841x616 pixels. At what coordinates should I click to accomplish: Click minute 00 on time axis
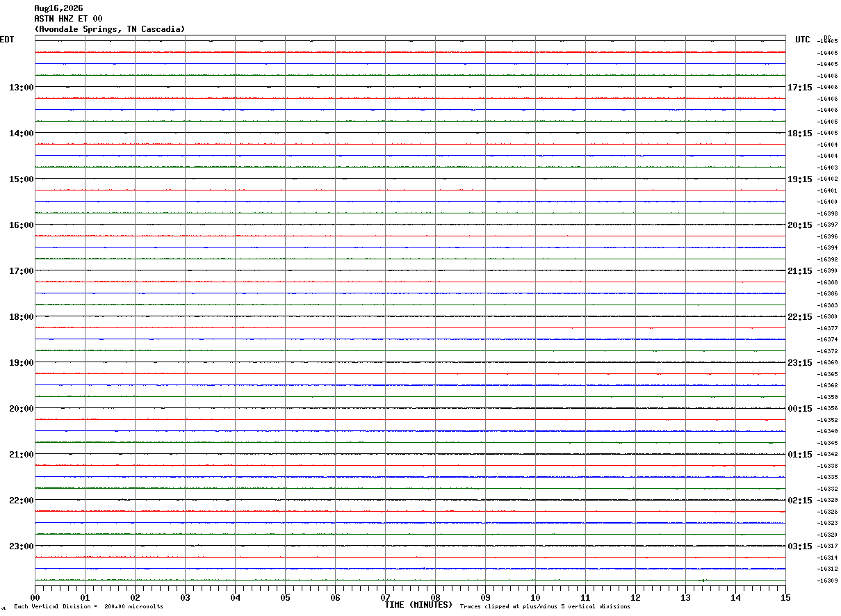click(x=35, y=597)
